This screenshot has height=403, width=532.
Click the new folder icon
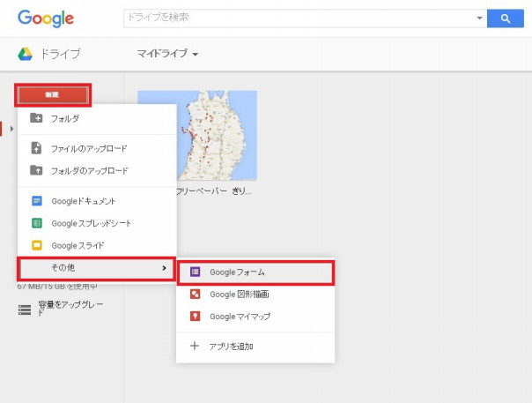click(x=36, y=118)
